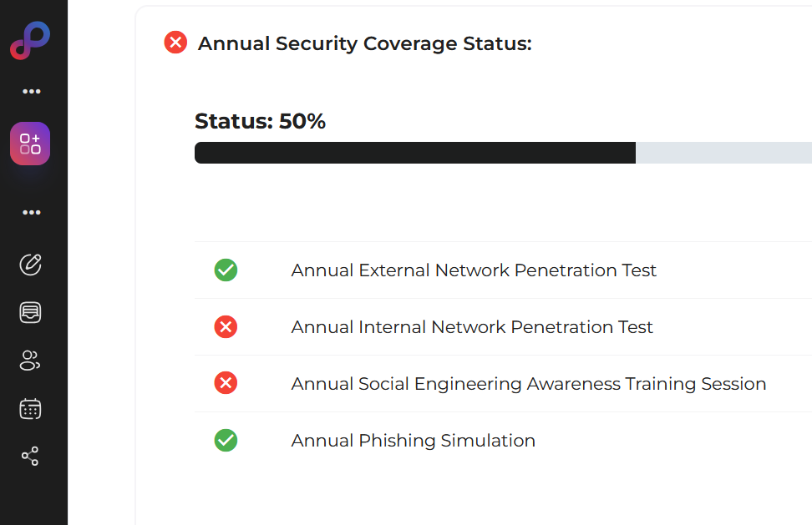Open the upper three-dots sidebar menu

click(32, 92)
